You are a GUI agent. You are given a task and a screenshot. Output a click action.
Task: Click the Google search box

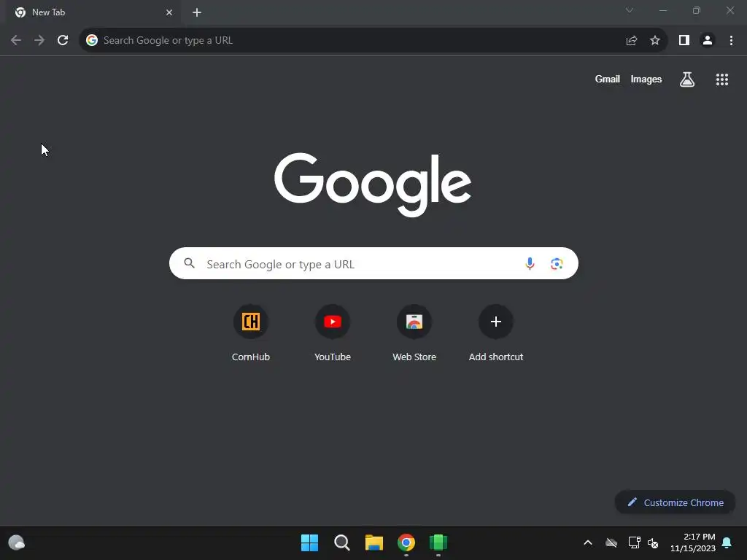coord(374,263)
